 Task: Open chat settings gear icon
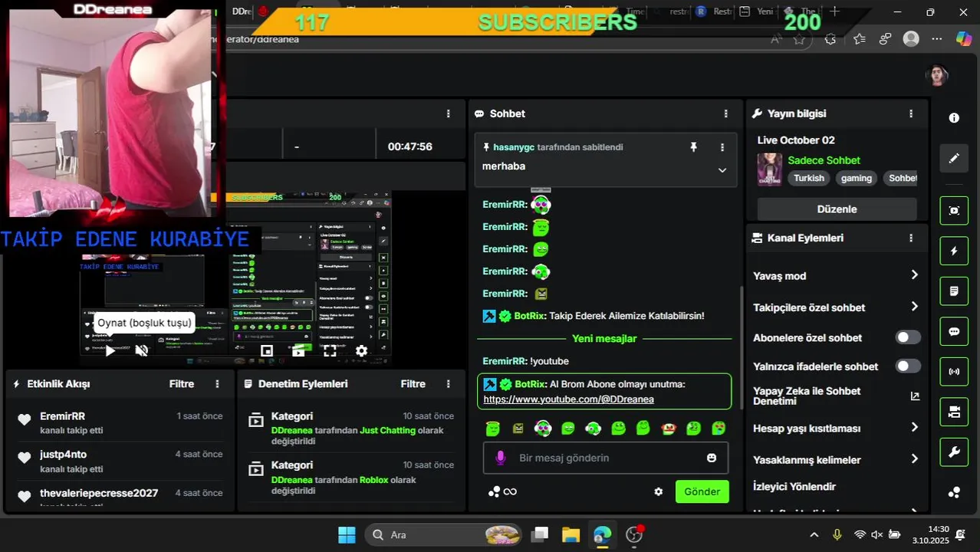coord(658,491)
